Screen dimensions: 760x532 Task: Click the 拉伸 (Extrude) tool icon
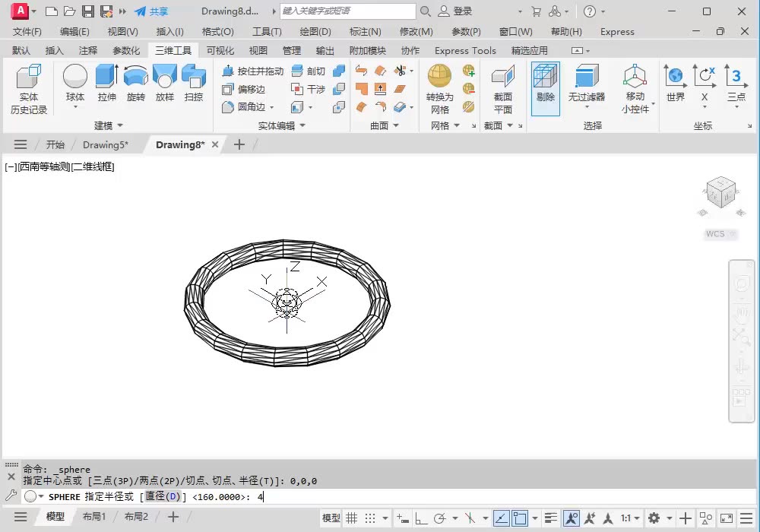(106, 77)
